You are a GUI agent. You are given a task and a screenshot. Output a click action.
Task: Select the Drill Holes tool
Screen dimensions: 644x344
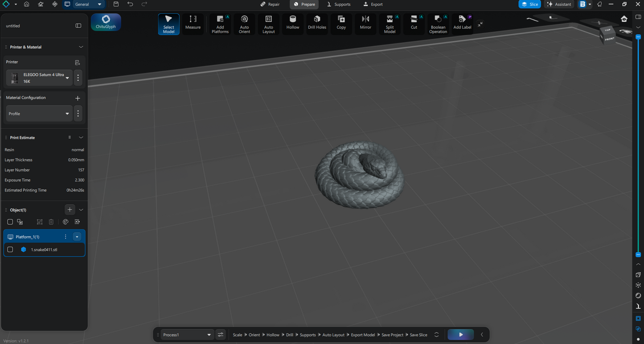[x=317, y=24]
